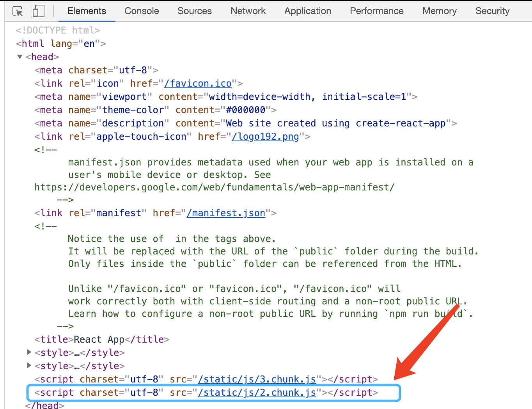Open the Console tab
The image size is (532, 409).
click(x=142, y=11)
